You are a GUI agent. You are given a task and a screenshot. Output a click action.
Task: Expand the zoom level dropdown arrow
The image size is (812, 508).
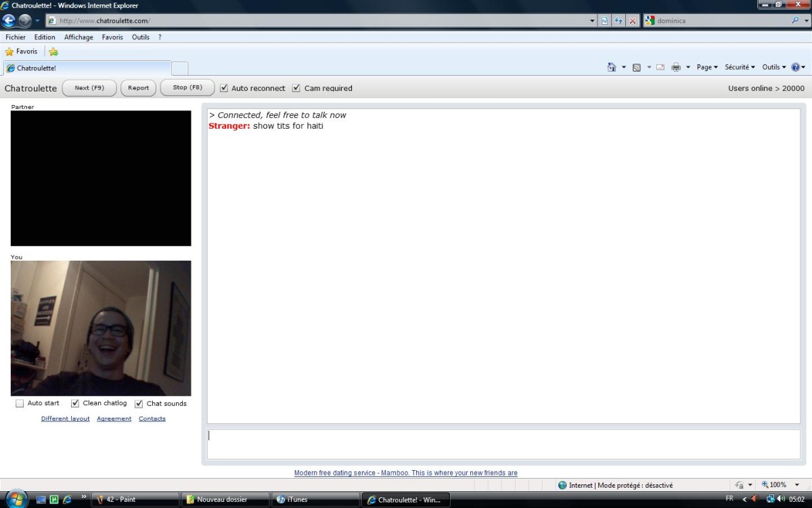(x=797, y=485)
